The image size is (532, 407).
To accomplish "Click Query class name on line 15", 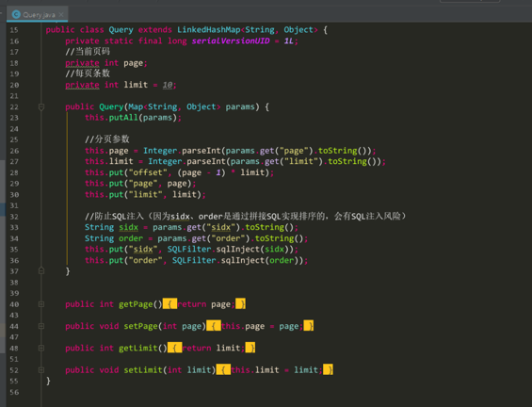I will click(121, 29).
